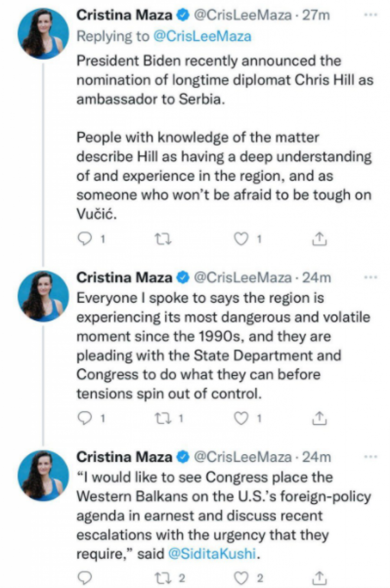Open Cristina Maza's avatar on first tweet

pyautogui.click(x=43, y=33)
